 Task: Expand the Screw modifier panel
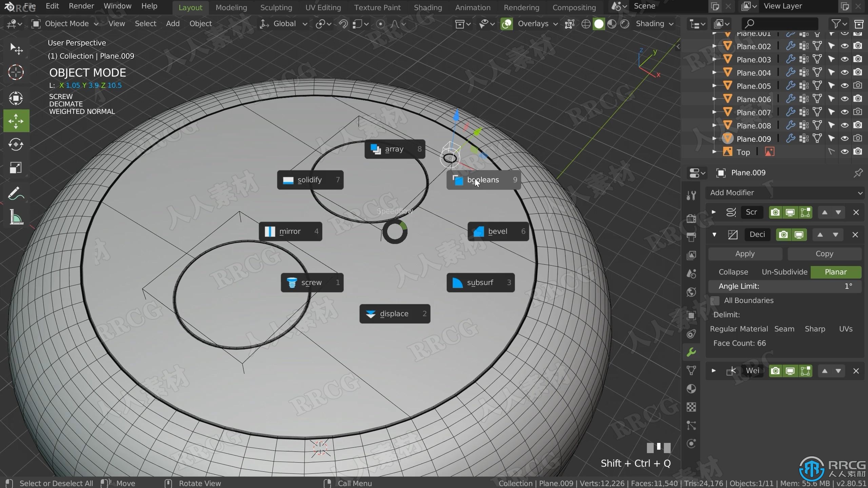coord(714,211)
